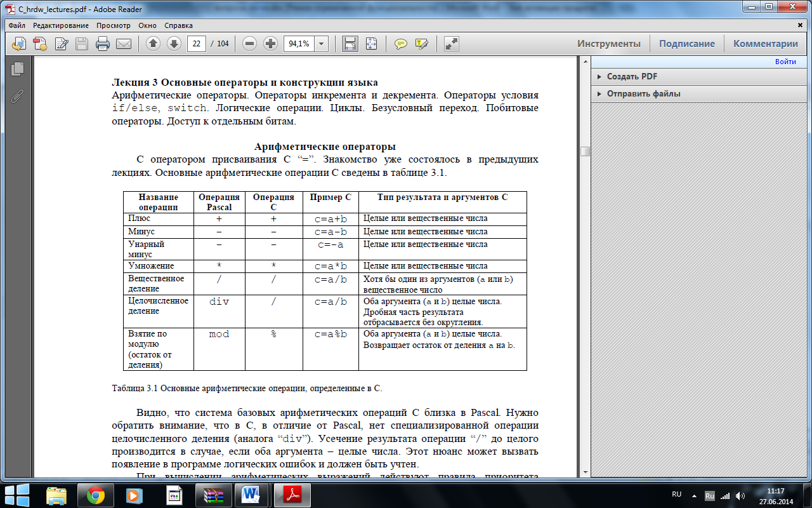Click the Open file toolbar icon
This screenshot has height=508, width=812.
pyautogui.click(x=18, y=44)
